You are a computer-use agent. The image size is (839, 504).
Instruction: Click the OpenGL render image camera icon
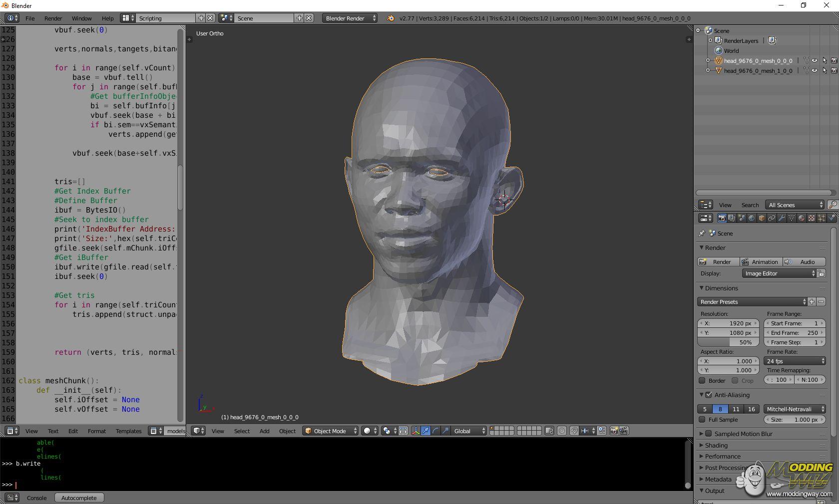614,431
